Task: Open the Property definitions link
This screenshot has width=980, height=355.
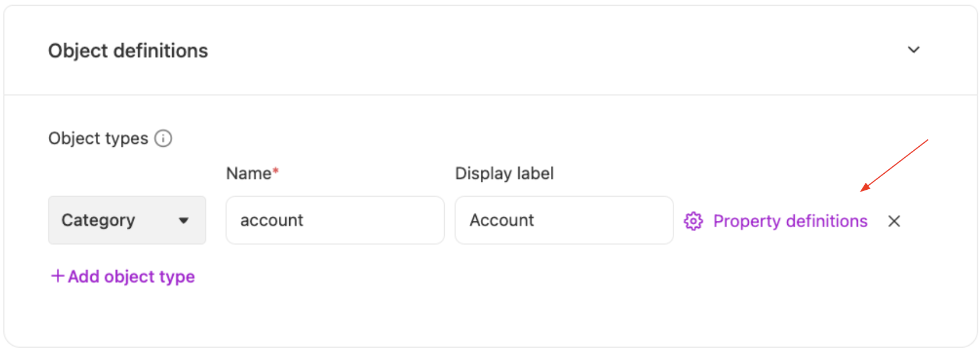Action: coord(790,221)
